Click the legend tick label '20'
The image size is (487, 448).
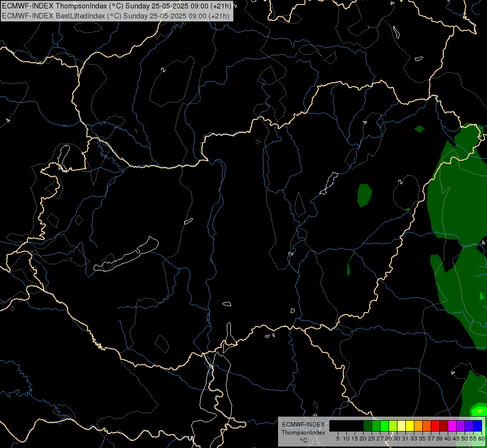363,439
